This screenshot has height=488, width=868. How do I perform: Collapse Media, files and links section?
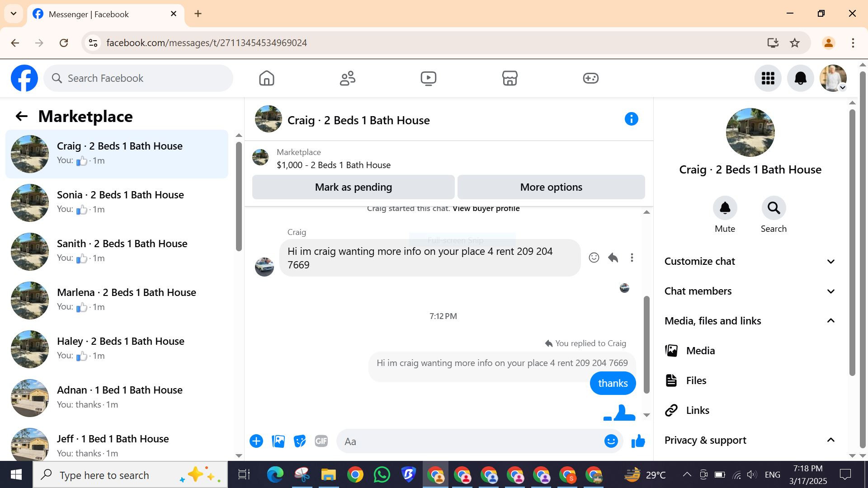coord(750,321)
